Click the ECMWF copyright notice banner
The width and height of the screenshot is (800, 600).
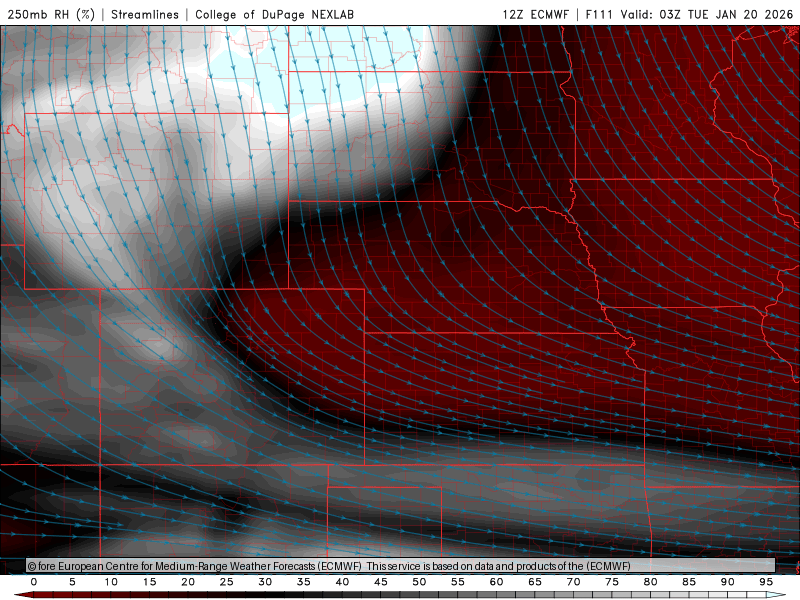pyautogui.click(x=401, y=566)
